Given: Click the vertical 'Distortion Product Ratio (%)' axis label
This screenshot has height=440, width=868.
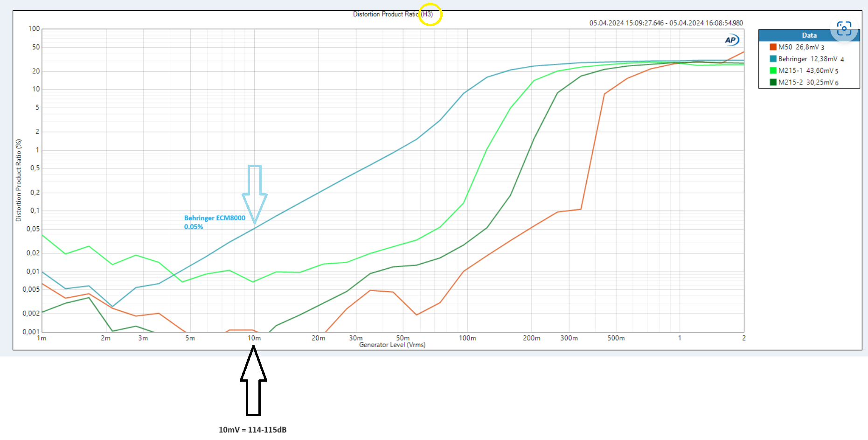Looking at the screenshot, I should 19,180.
